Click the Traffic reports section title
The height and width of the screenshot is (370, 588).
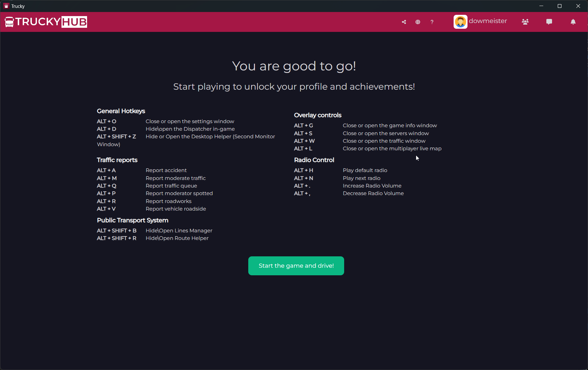117,160
